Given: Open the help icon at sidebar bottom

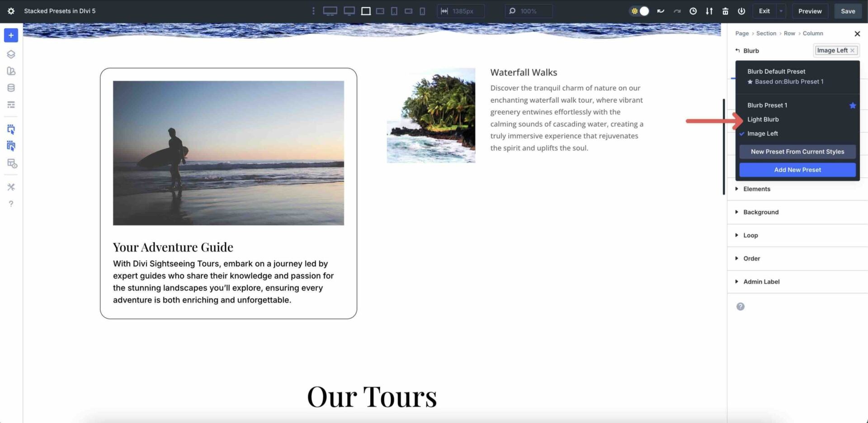Looking at the screenshot, I should click(11, 204).
